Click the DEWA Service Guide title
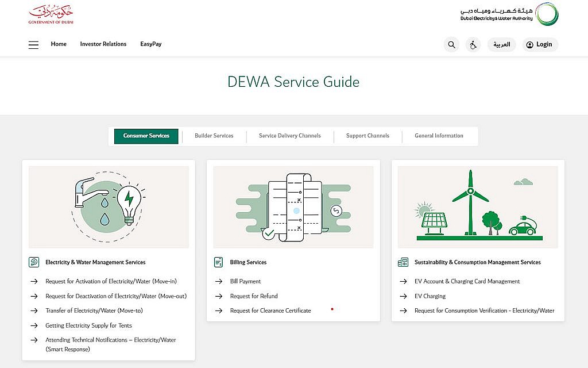This screenshot has height=368, width=588. pos(293,82)
